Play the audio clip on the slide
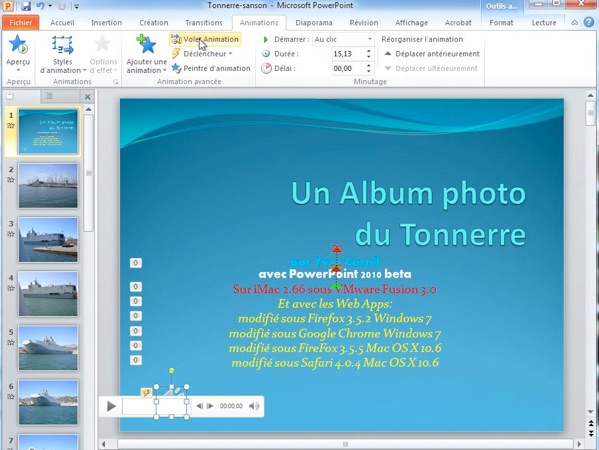599x450 pixels. [x=111, y=406]
